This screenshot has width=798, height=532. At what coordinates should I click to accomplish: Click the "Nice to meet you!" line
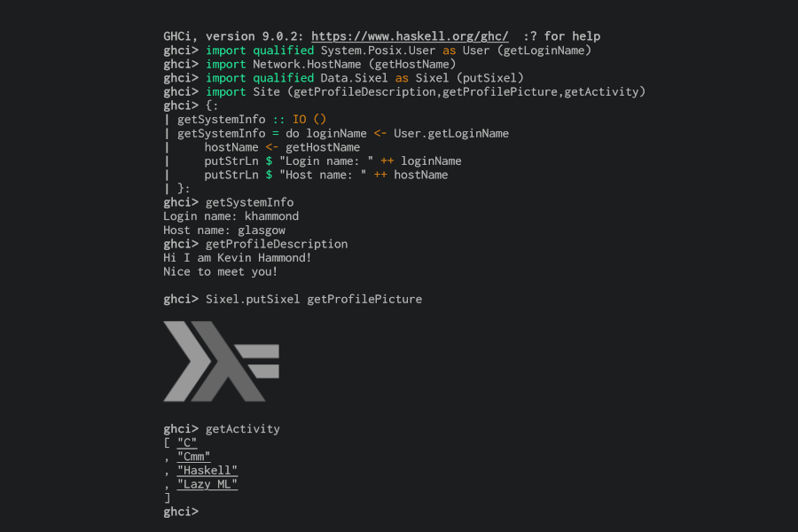coord(221,272)
